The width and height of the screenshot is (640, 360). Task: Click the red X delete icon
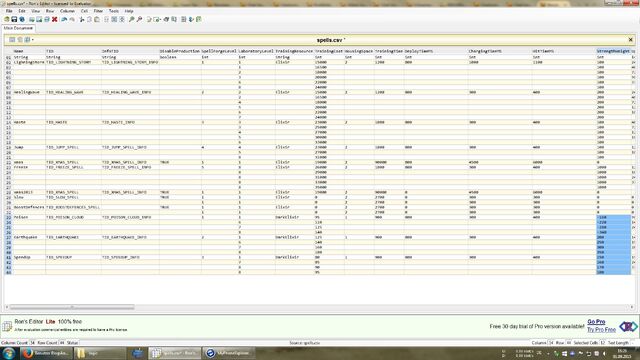pyautogui.click(x=54, y=19)
